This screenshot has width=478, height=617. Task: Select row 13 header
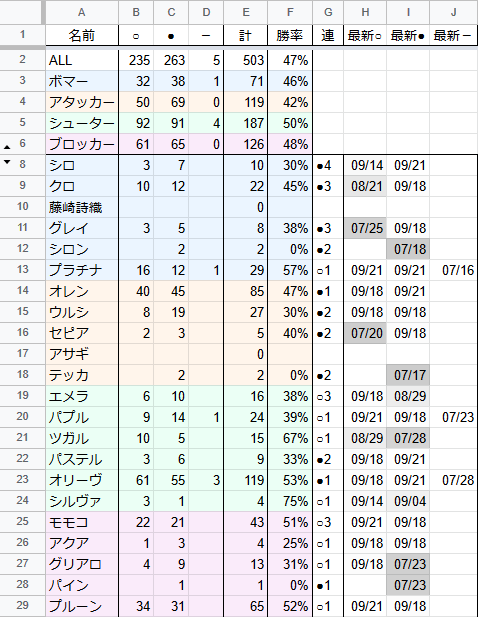point(22,270)
